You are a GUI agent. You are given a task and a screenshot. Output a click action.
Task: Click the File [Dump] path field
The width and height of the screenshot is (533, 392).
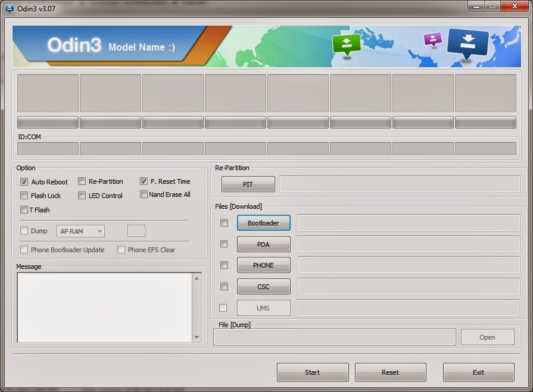tap(335, 337)
